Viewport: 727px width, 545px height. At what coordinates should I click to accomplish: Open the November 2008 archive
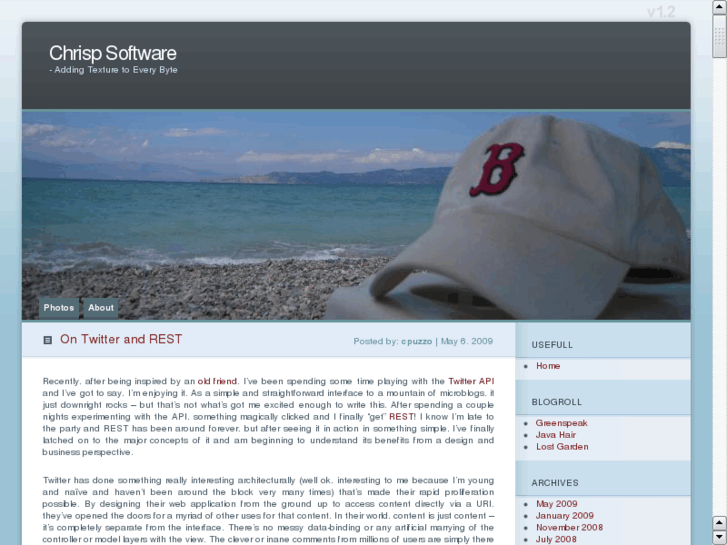coord(569,527)
